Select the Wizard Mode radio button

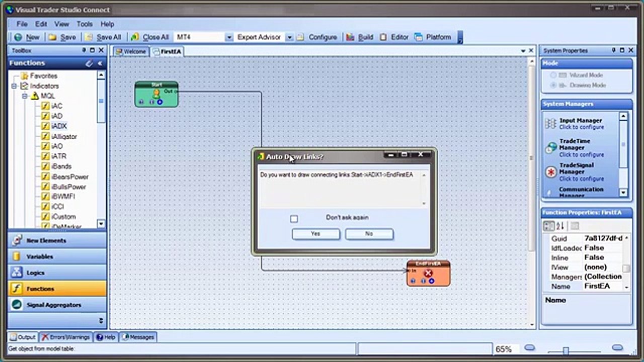[553, 75]
